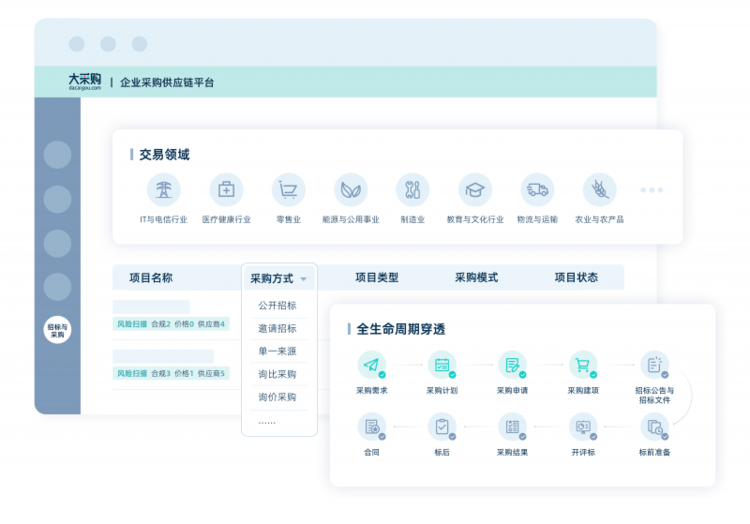Open the 物流与运输 truck icon
The image size is (750, 524).
click(537, 189)
